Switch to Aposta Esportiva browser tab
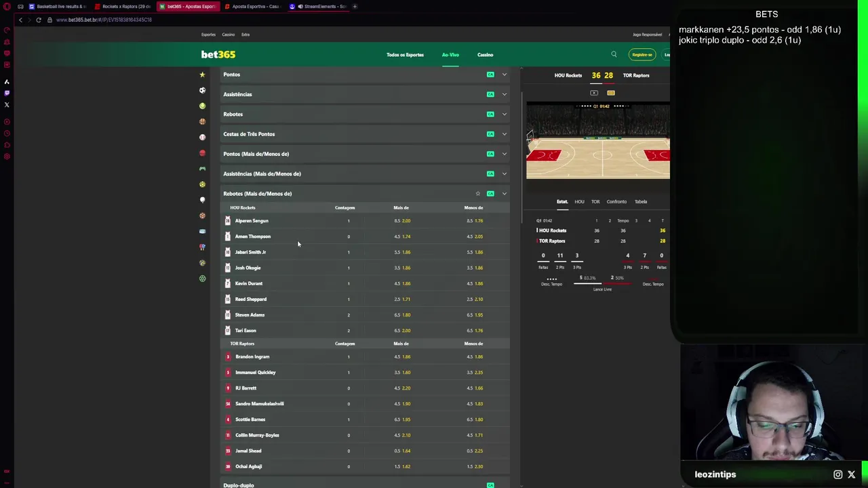The width and height of the screenshot is (868, 488). click(252, 6)
